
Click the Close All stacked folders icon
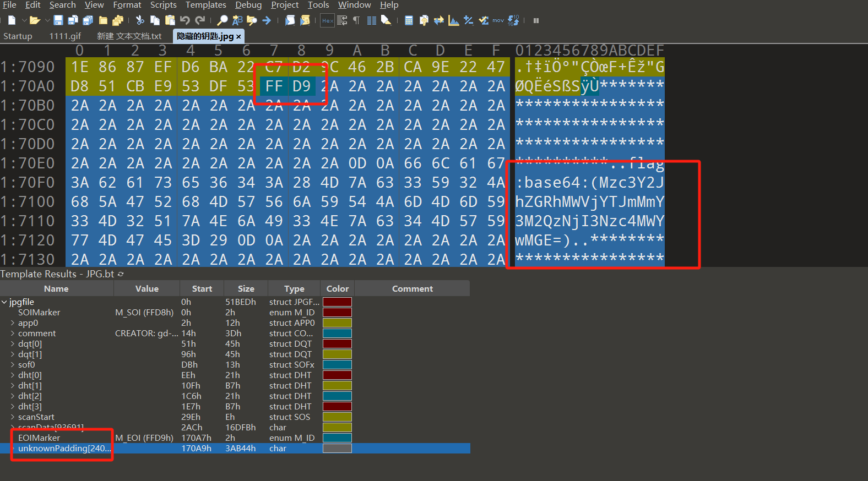(x=117, y=20)
